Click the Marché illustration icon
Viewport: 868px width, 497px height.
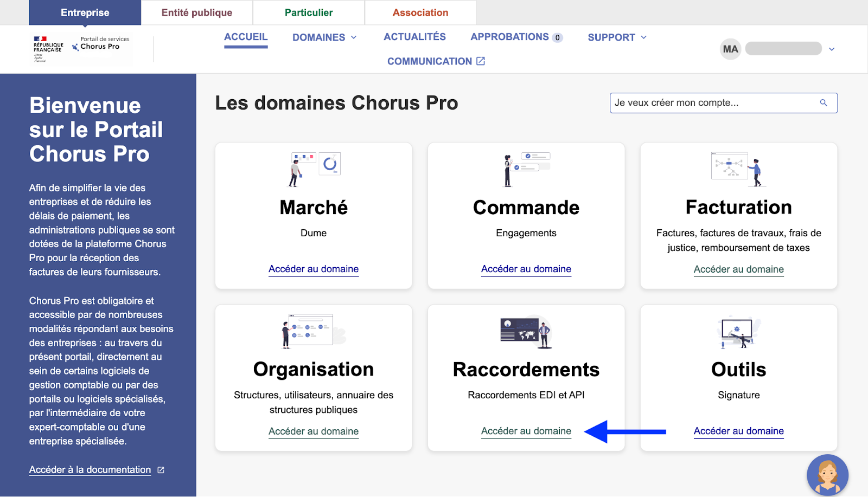(x=314, y=170)
